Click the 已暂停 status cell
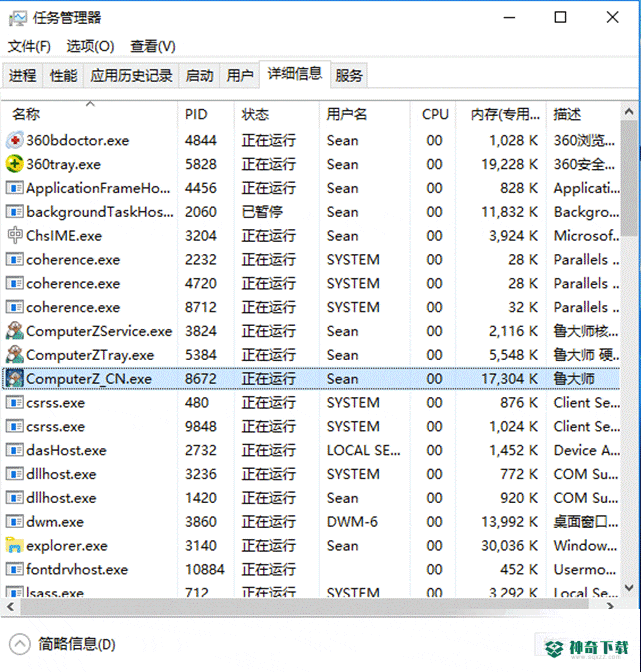The image size is (641, 672). pyautogui.click(x=262, y=212)
